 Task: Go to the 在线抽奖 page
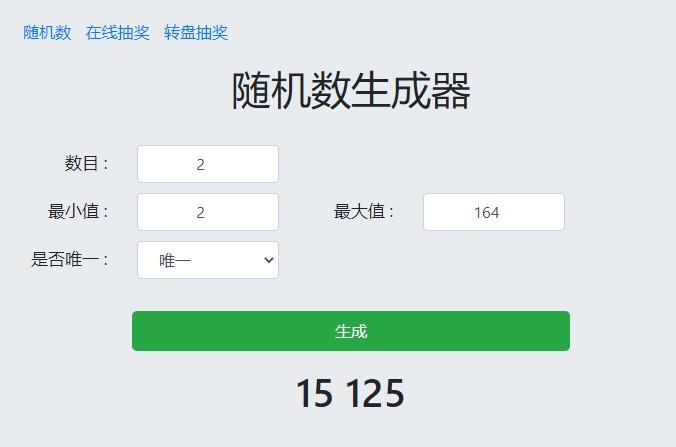tap(117, 33)
